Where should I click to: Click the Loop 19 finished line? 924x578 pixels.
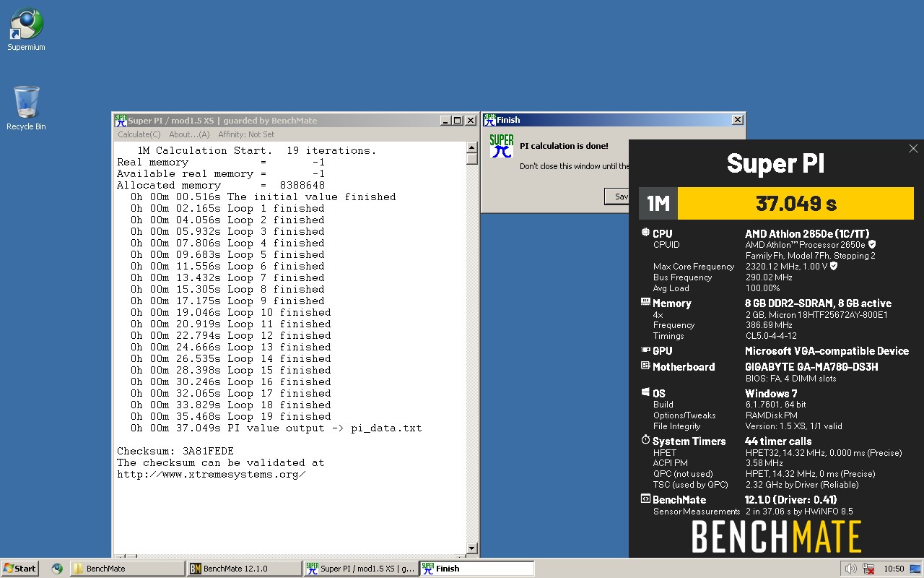231,416
